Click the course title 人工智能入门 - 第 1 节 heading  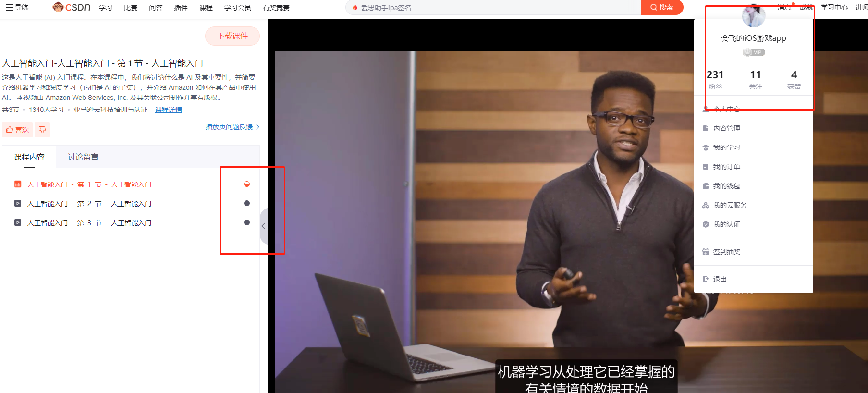click(x=103, y=63)
